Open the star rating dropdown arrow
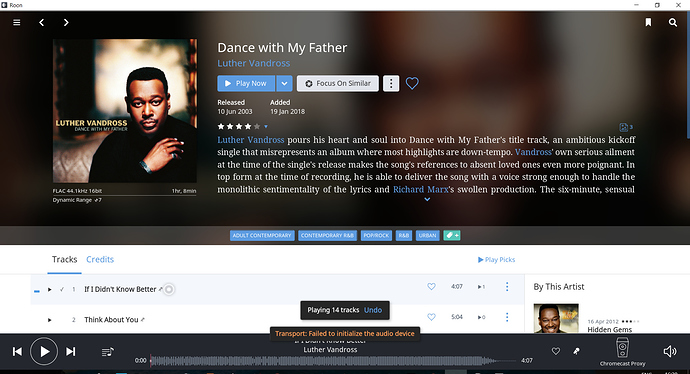This screenshot has height=374, width=690. (x=266, y=127)
